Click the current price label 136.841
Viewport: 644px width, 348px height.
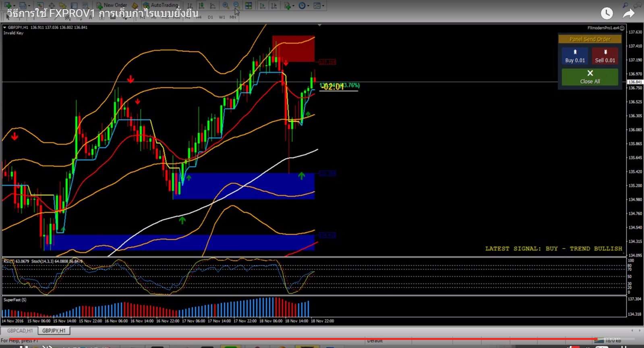[x=635, y=82]
